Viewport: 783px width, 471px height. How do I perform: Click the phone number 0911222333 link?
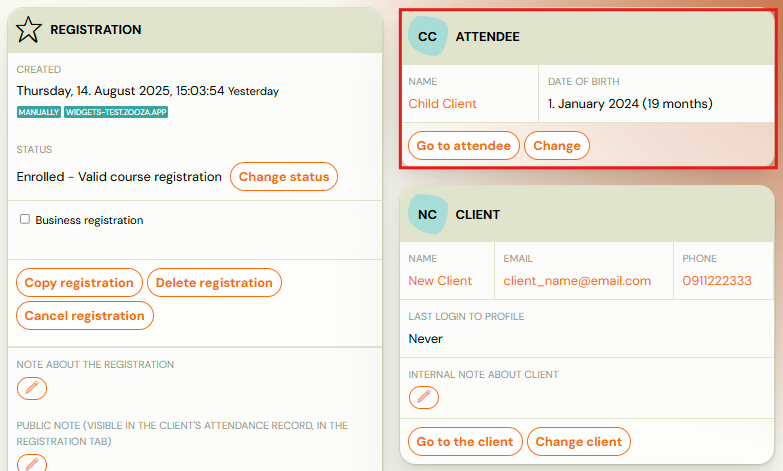(717, 281)
